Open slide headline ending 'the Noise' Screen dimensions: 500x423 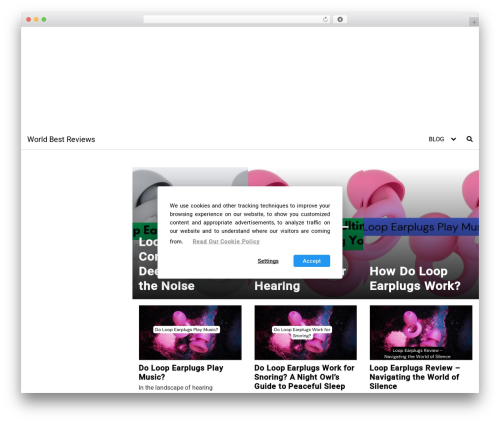click(167, 286)
